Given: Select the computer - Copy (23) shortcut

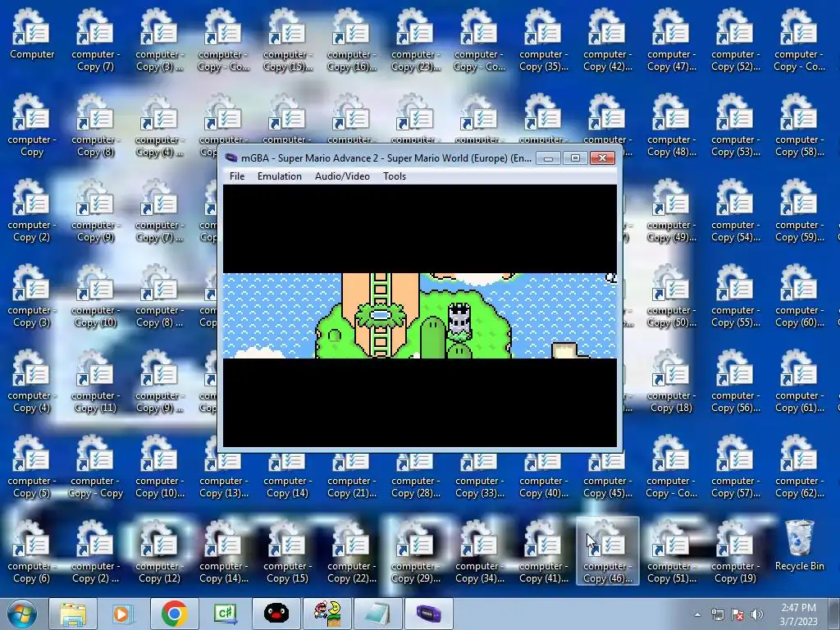Looking at the screenshot, I should (x=415, y=39).
